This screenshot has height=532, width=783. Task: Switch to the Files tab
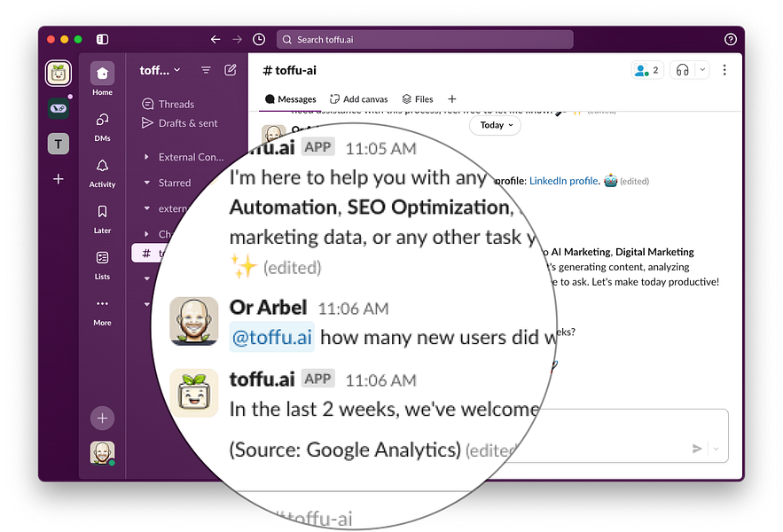[x=418, y=99]
